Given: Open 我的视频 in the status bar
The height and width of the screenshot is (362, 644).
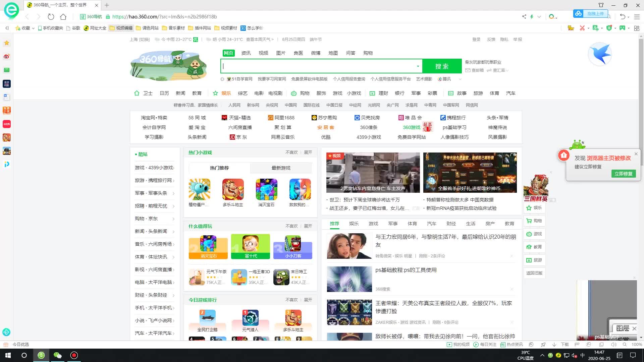Looking at the screenshot, I should [458, 345].
